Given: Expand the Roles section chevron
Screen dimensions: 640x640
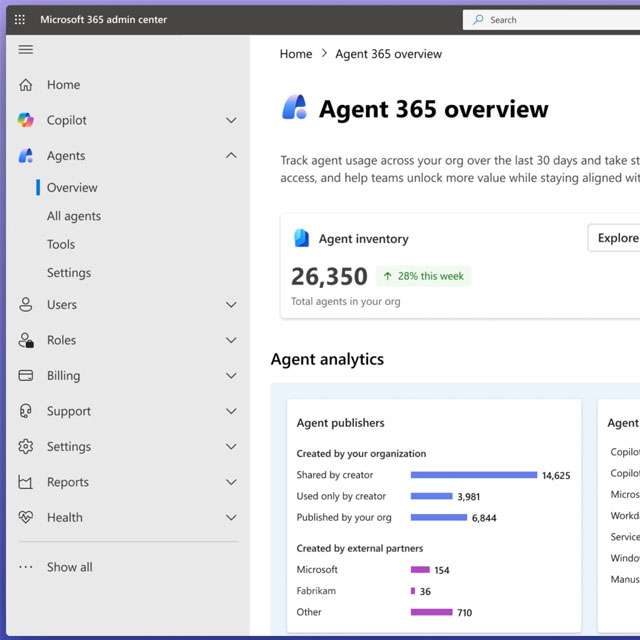Looking at the screenshot, I should pyautogui.click(x=231, y=340).
